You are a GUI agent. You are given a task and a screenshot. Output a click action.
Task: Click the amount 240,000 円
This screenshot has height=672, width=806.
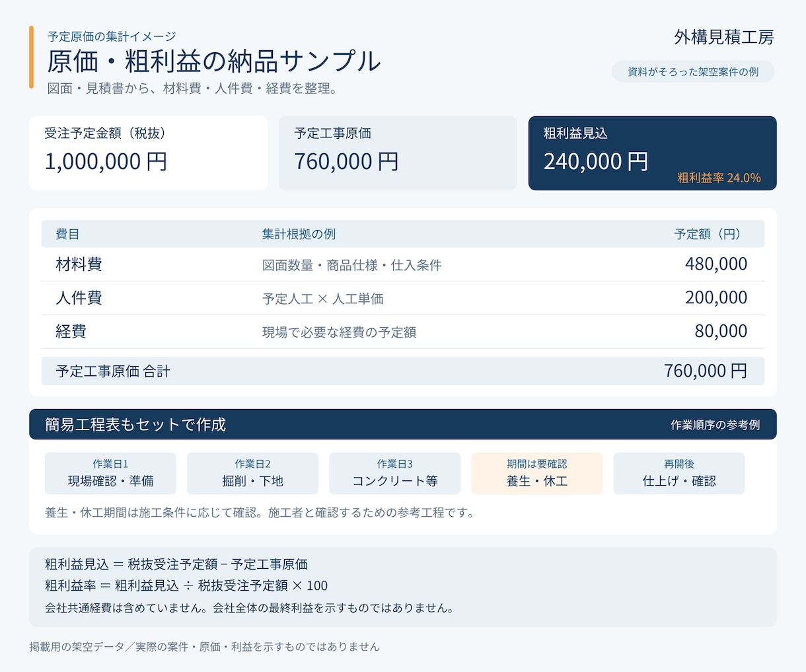coord(596,161)
